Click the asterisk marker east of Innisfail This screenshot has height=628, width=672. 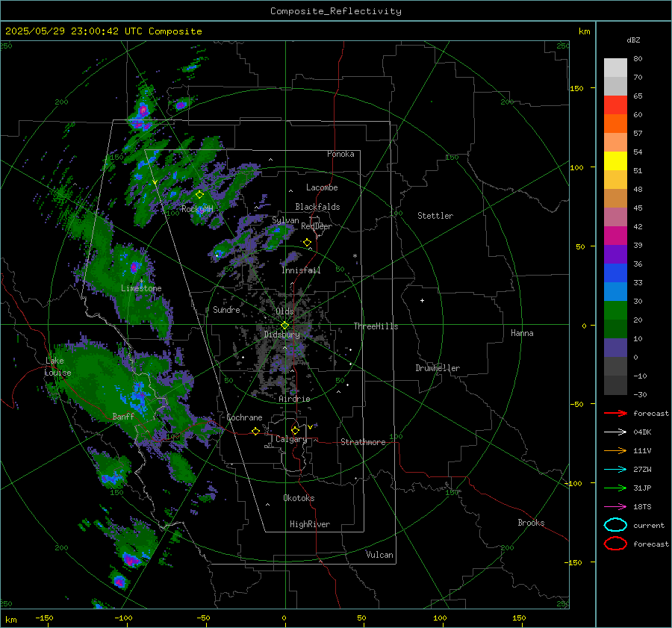(355, 256)
